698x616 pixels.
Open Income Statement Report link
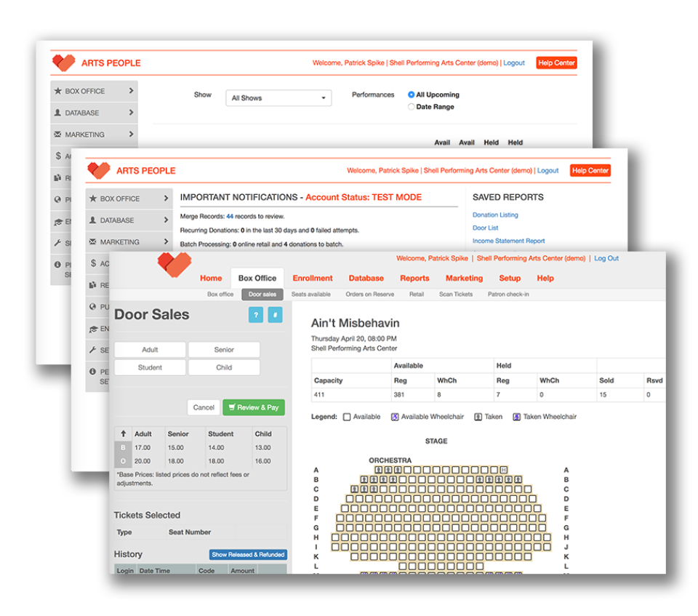coord(508,241)
